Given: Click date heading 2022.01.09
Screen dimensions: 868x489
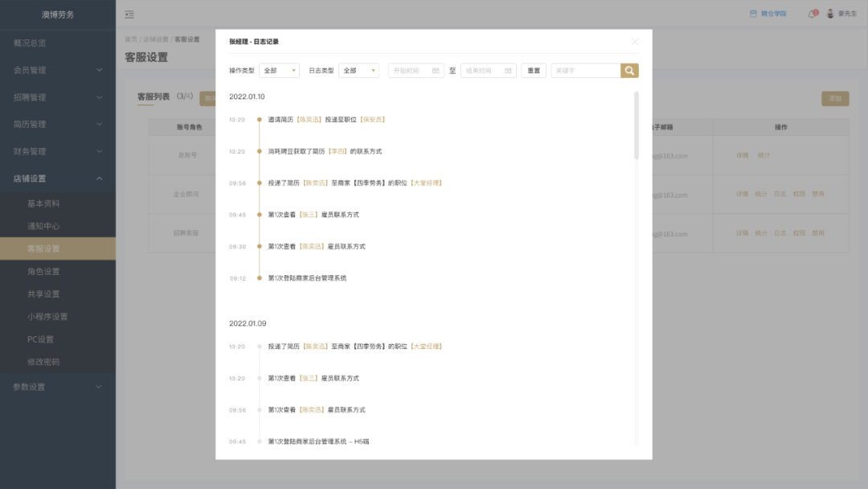Looking at the screenshot, I should pos(248,323).
